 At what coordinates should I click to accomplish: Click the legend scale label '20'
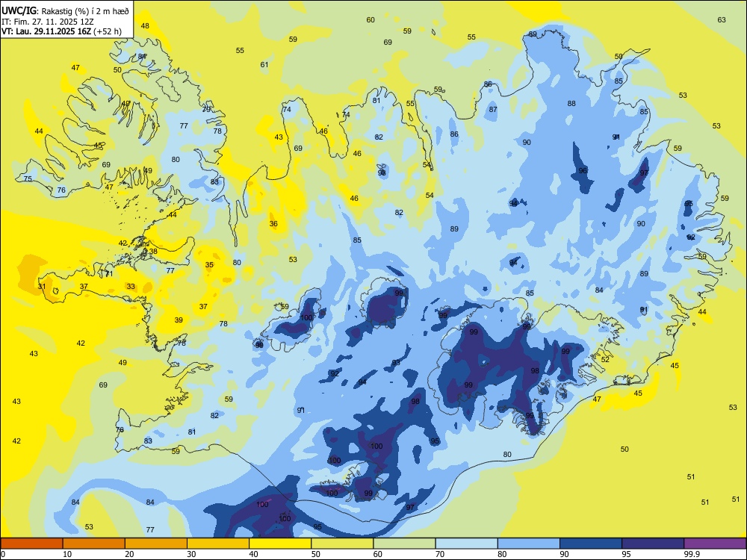129,554
